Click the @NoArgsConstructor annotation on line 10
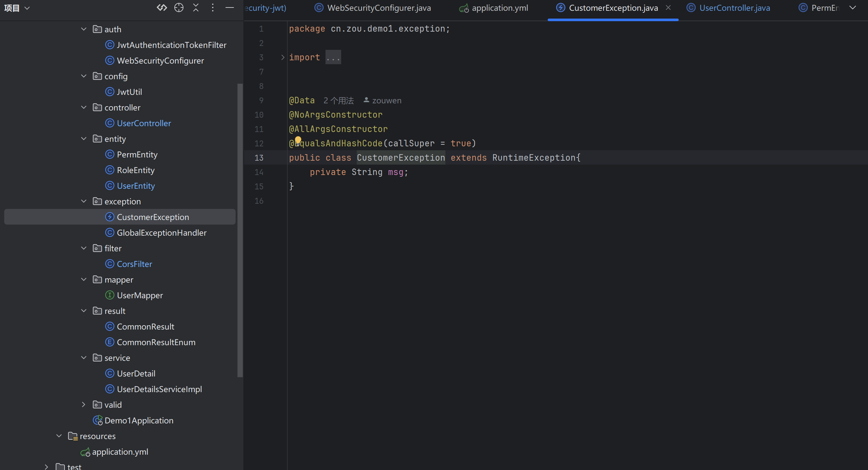The image size is (868, 470). 336,115
